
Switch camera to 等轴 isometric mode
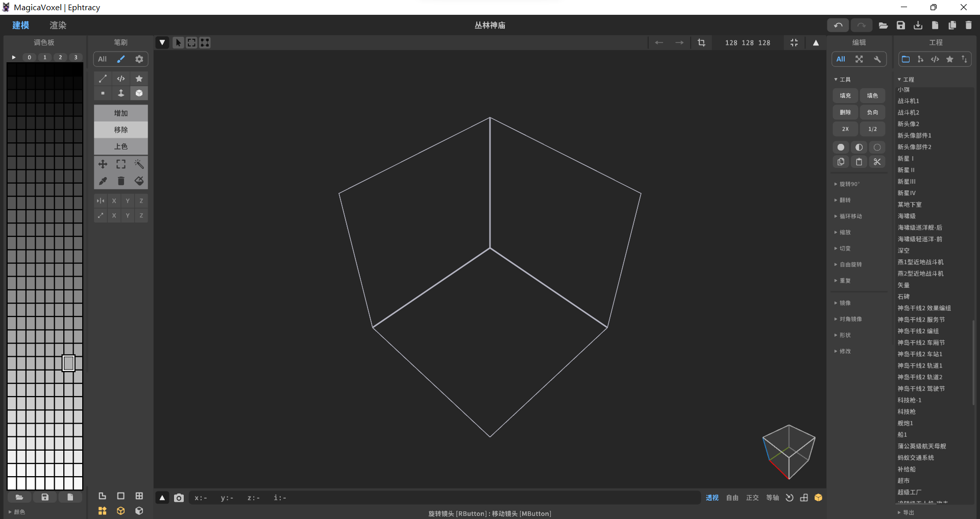[773, 498]
